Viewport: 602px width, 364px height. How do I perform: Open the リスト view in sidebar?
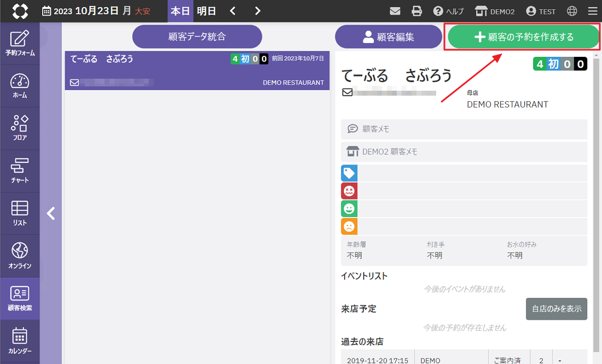click(20, 214)
